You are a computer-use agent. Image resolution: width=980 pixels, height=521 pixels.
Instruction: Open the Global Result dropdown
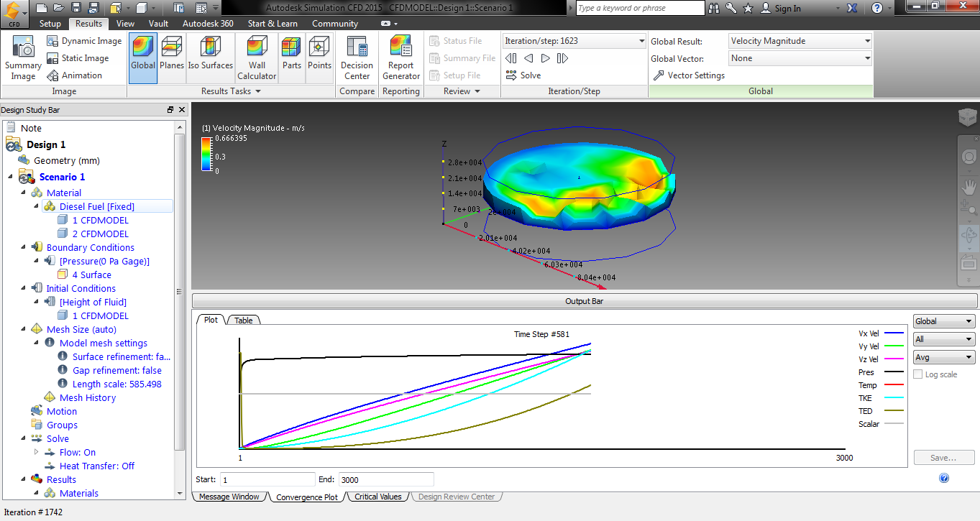pos(799,41)
